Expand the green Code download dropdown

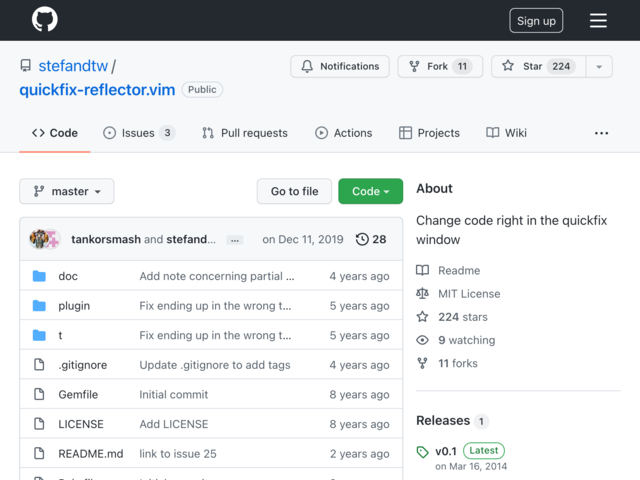[x=371, y=191]
